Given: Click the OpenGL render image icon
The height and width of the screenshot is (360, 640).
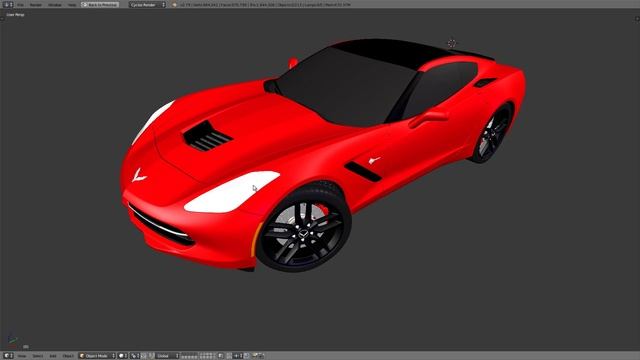Looking at the screenshot, I should pos(255,356).
